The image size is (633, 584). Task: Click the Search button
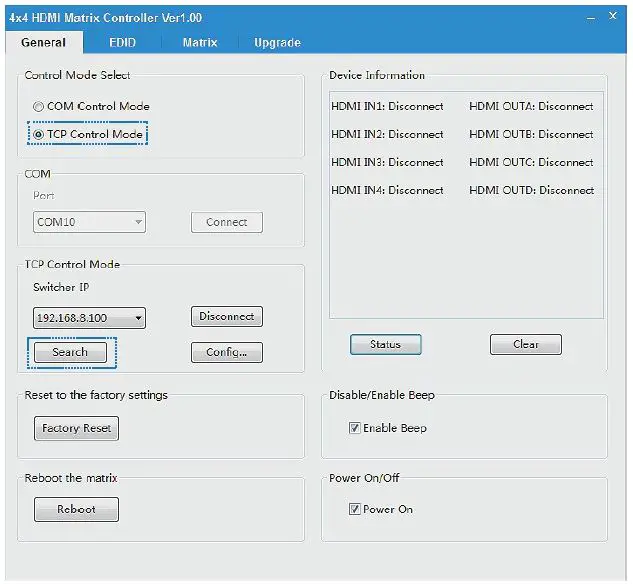70,352
